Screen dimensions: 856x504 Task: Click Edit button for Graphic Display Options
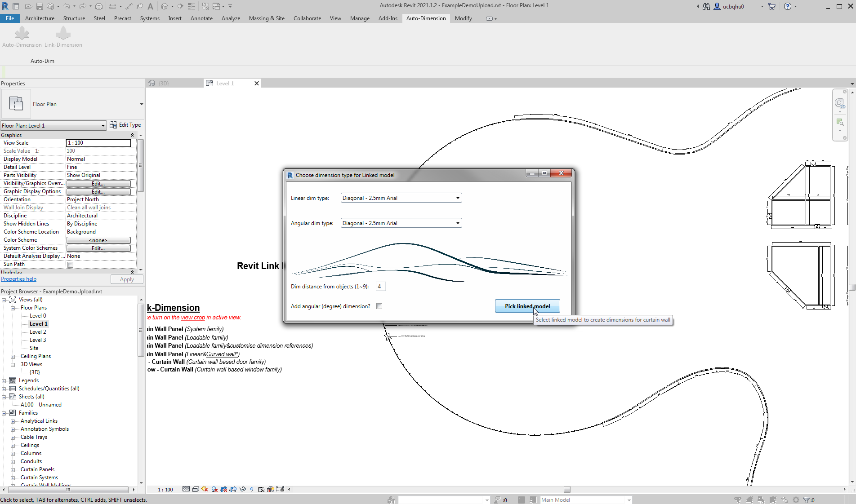[98, 192]
